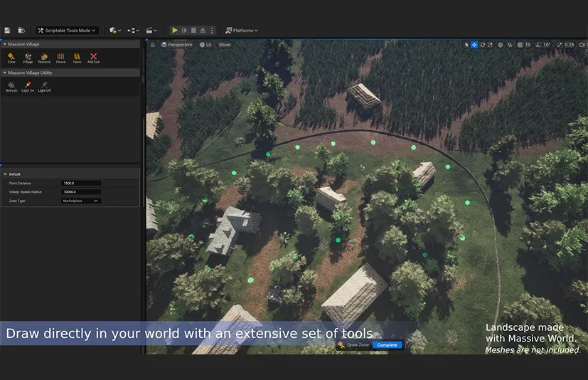Activate the translate gizmo mode
This screenshot has width=588, height=380.
pos(474,45)
